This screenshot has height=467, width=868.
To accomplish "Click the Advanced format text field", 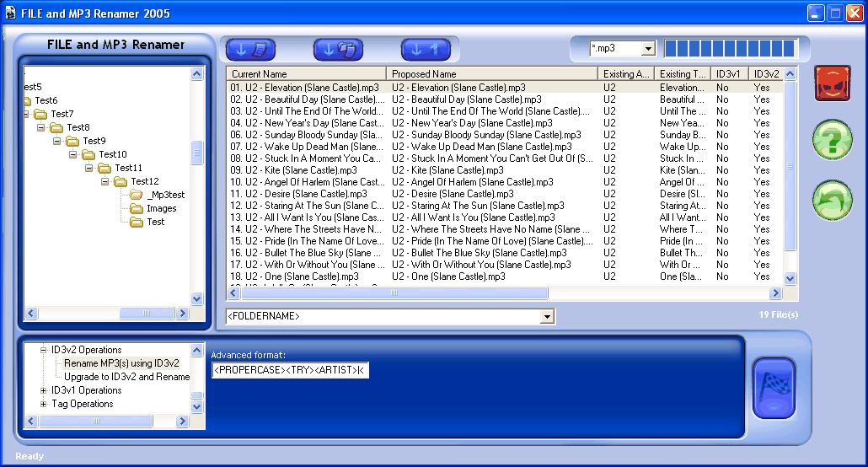I will pos(290,370).
